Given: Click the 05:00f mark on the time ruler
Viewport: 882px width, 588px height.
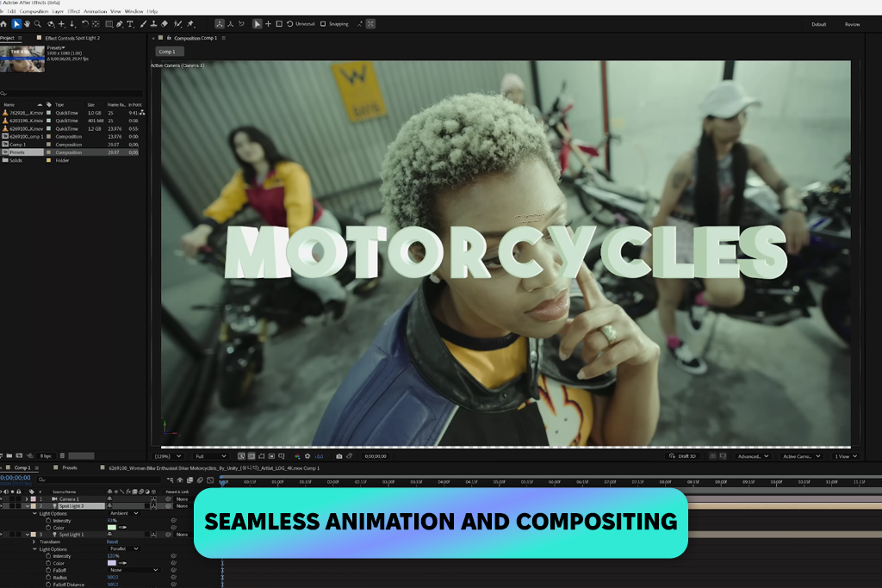Looking at the screenshot, I should 499,482.
